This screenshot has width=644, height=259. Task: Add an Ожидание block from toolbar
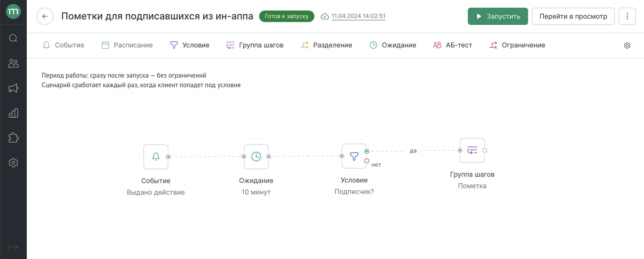393,45
